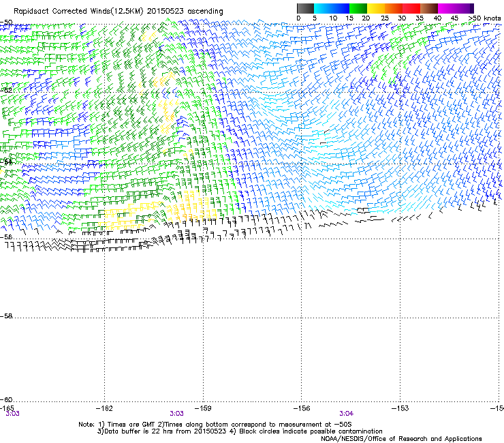Click the gray 0–5 knots legend swatch
This screenshot has width=504, height=443.
pyautogui.click(x=305, y=8)
